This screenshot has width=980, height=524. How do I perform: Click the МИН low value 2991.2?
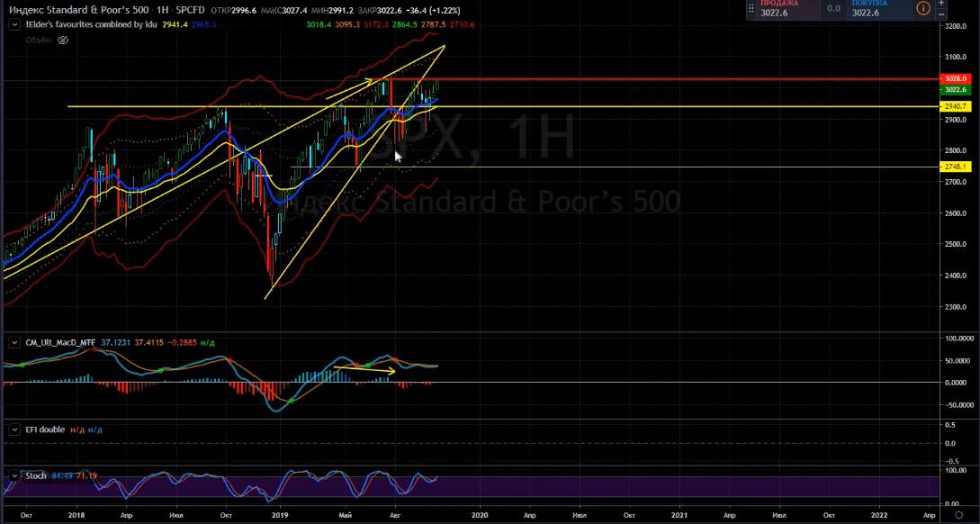[x=341, y=11]
